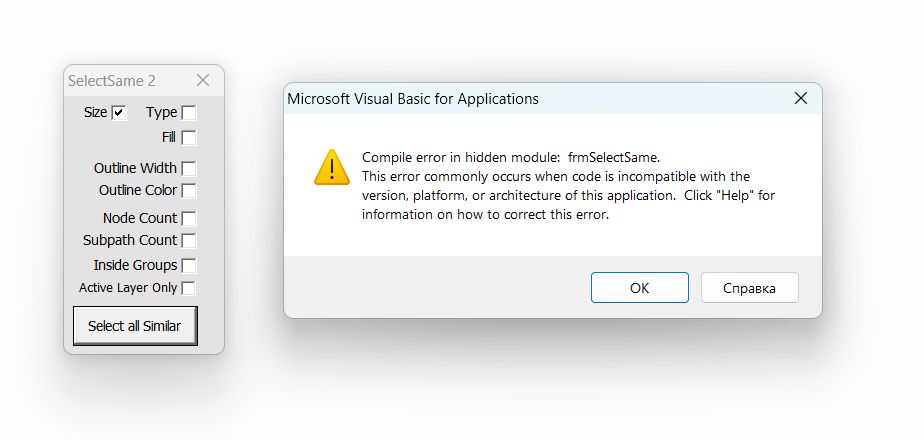Click the yellow warning triangle icon
The width and height of the screenshot is (924, 440).
pos(331,167)
